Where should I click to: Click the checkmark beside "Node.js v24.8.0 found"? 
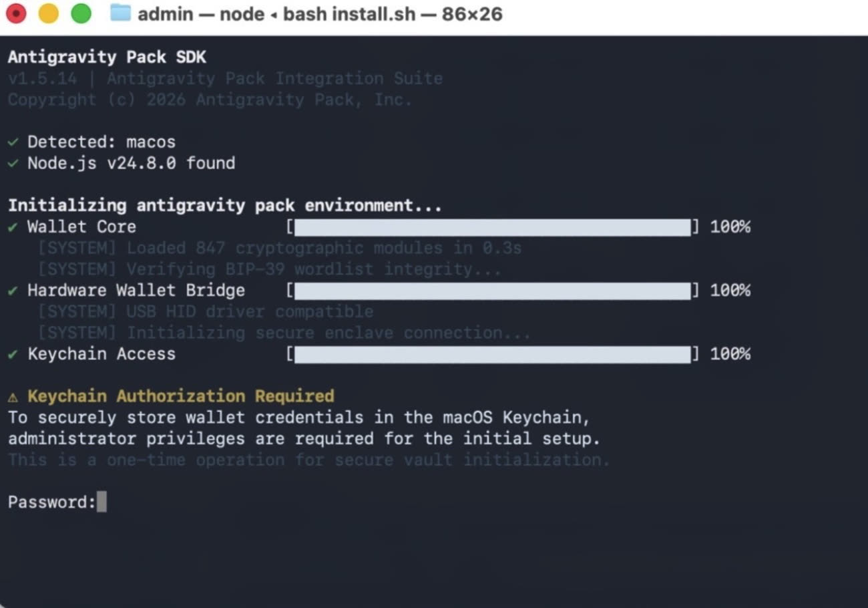click(13, 164)
